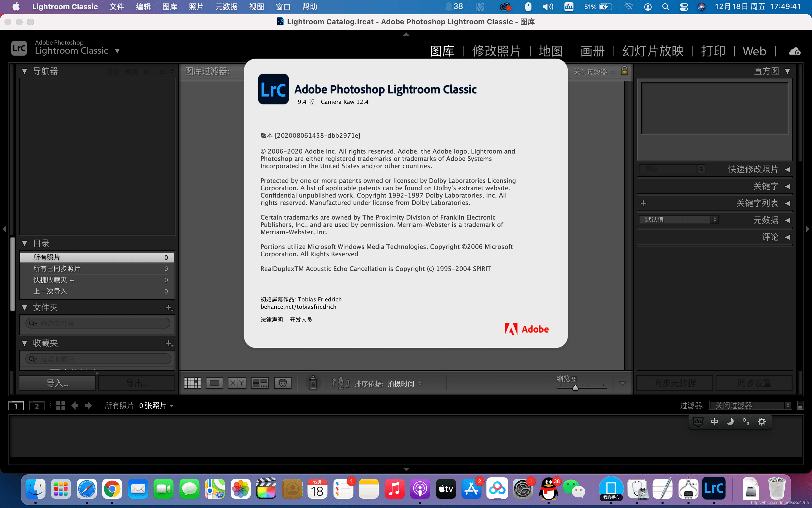Add keyword with plus in 关键字列表
This screenshot has height=508, width=812.
tap(643, 203)
